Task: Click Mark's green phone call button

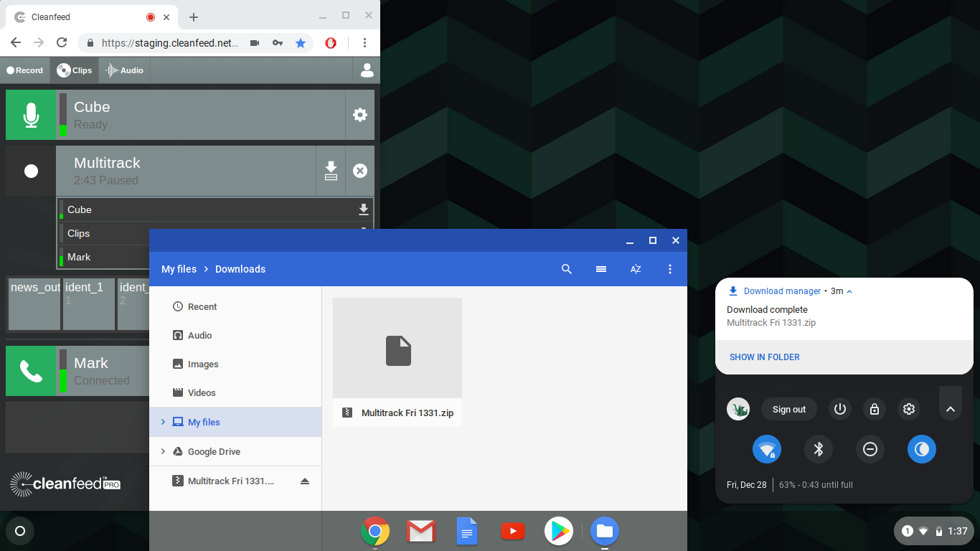Action: (x=31, y=371)
